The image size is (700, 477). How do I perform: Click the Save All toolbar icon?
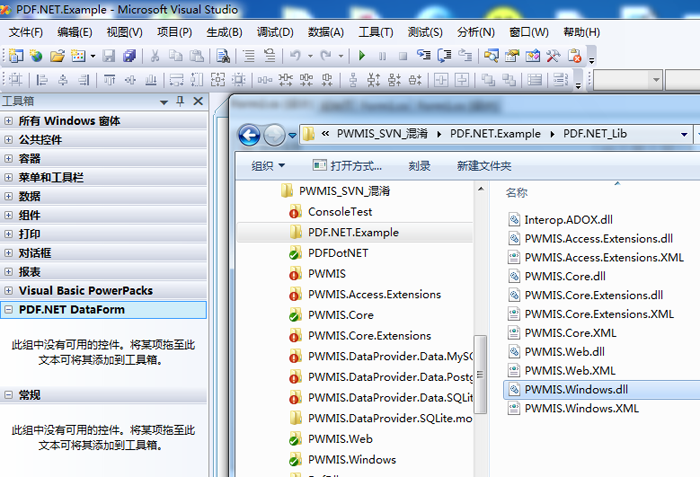click(x=128, y=56)
